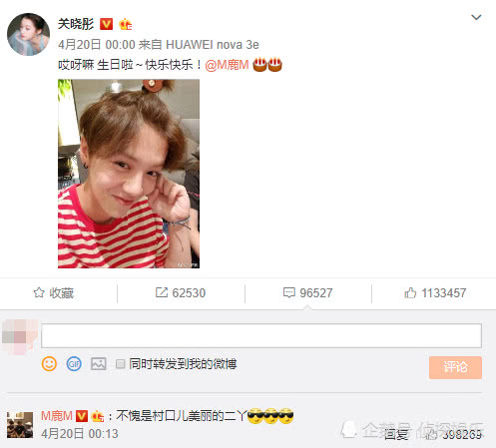496x448 pixels.
Task: Click 关晓彤's profile avatar
Action: [28, 34]
